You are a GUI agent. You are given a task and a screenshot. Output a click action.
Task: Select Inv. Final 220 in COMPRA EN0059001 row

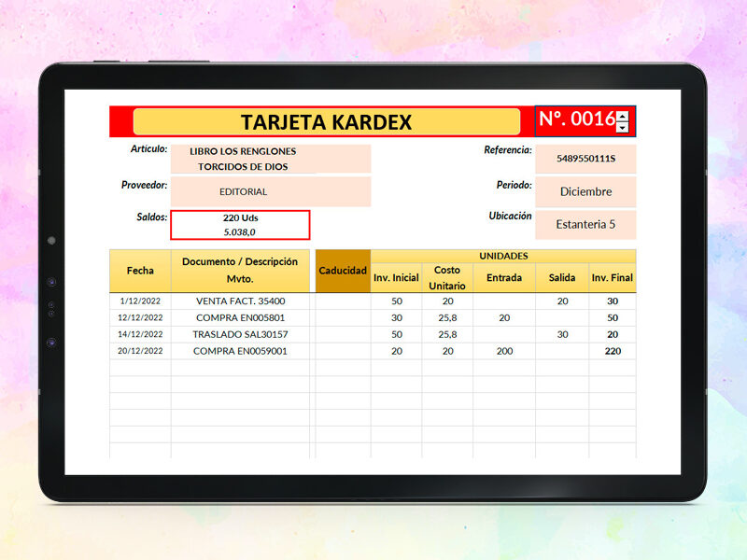pyautogui.click(x=613, y=351)
